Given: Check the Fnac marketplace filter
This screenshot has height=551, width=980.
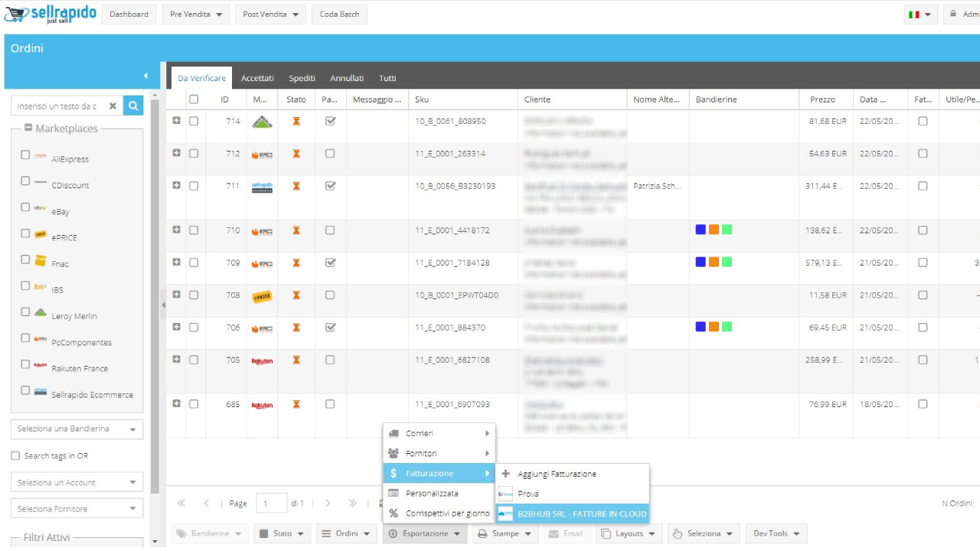Looking at the screenshot, I should point(25,259).
